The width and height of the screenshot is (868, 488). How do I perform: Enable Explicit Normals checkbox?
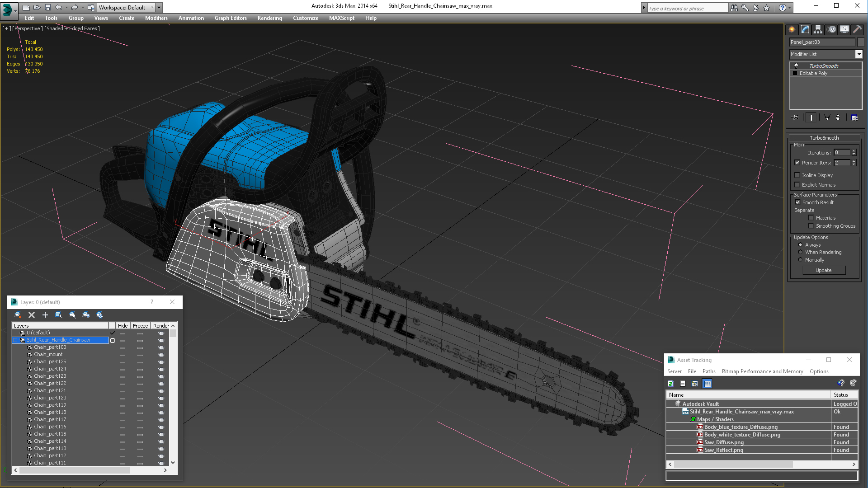[797, 185]
